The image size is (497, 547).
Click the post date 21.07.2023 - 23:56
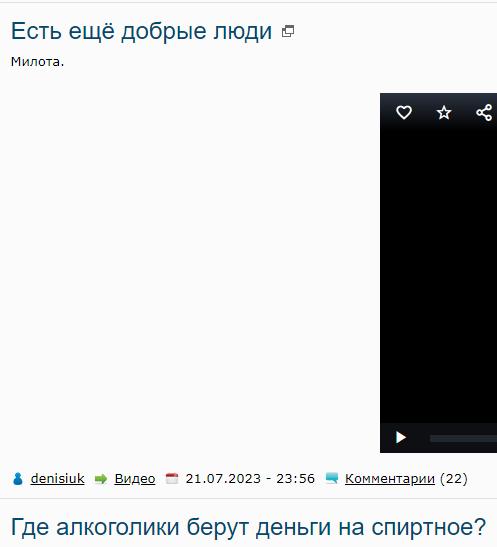250,478
